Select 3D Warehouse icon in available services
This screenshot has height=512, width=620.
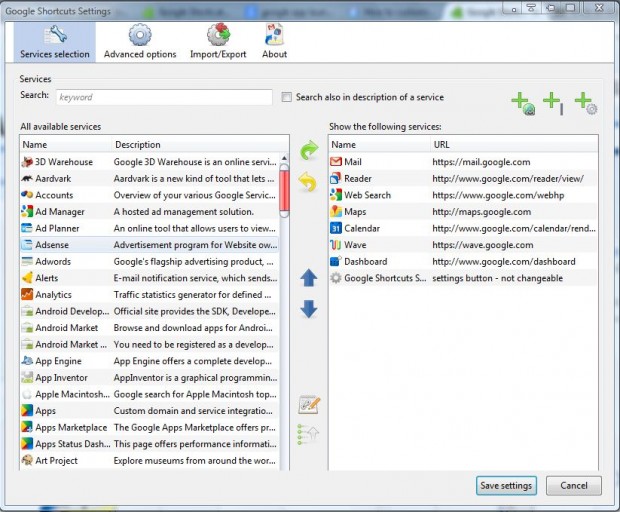[27, 162]
